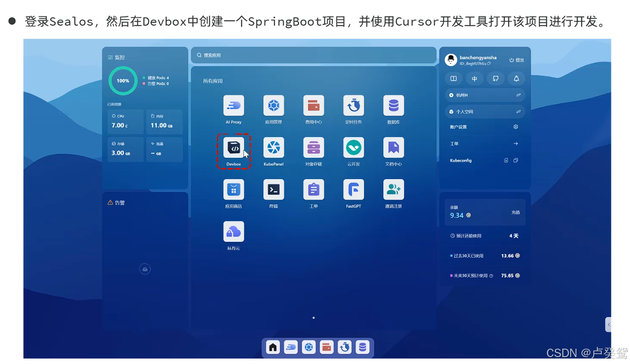Click the 告警 alerts panel title
Viewport: 630px width, 364px height.
[120, 203]
